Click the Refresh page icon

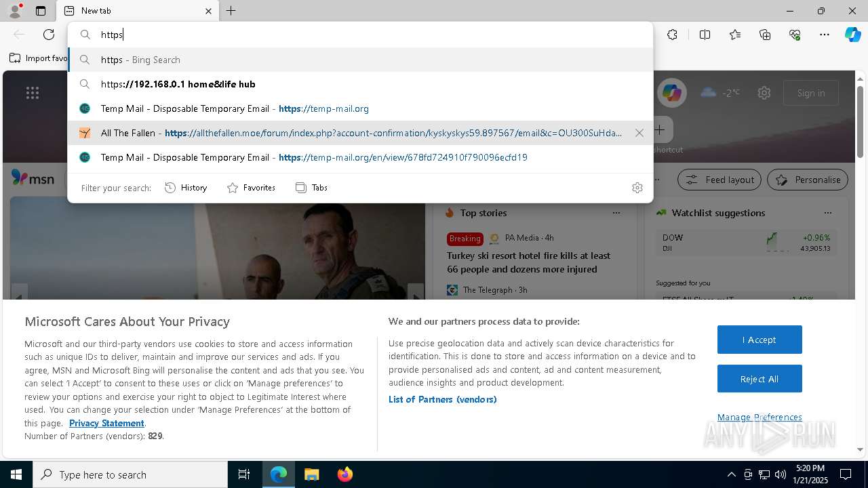click(x=49, y=35)
